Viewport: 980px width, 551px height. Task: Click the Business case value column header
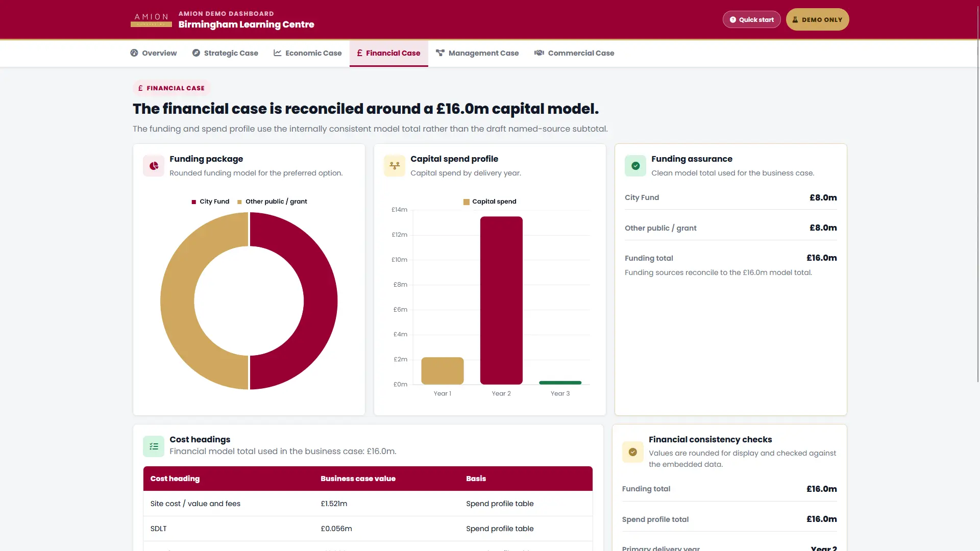358,479
